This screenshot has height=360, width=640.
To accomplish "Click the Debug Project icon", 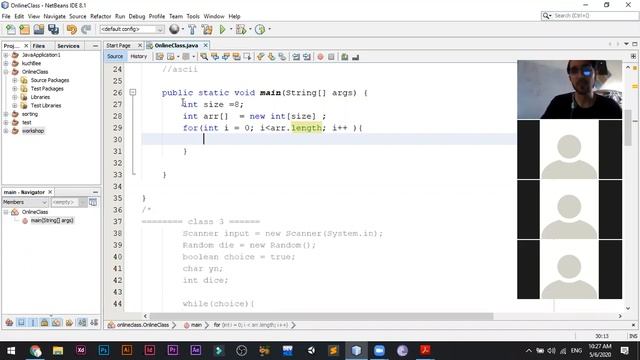I will click(241, 29).
